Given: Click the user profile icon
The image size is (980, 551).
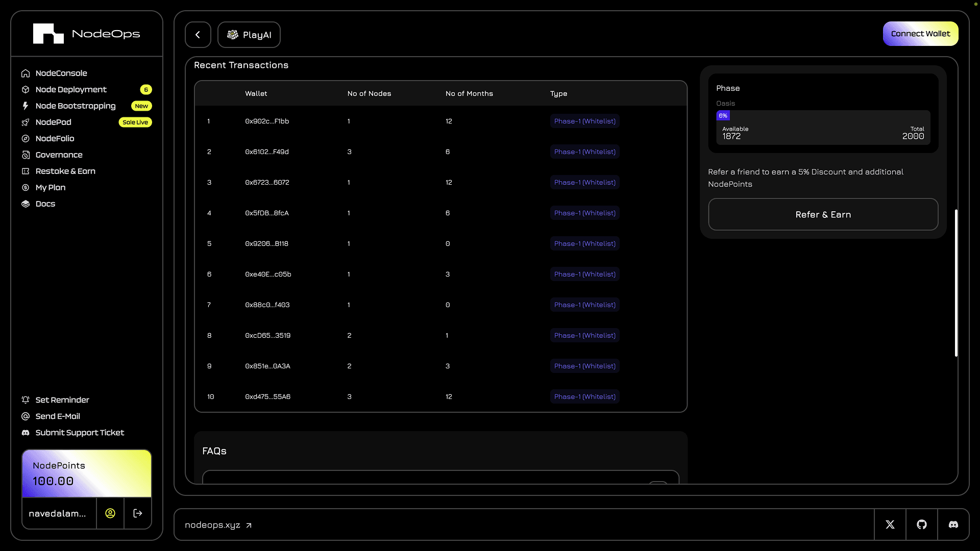Looking at the screenshot, I should pyautogui.click(x=110, y=513).
